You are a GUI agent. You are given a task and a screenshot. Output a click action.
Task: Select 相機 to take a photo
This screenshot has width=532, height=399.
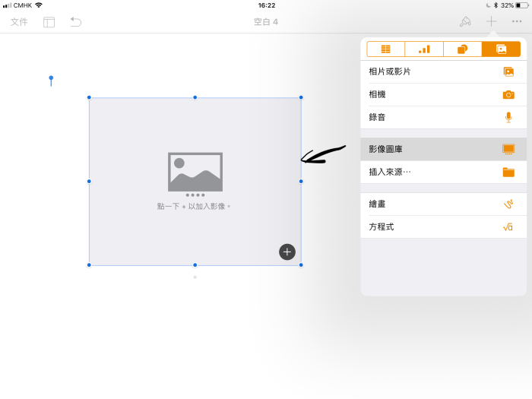tap(442, 95)
